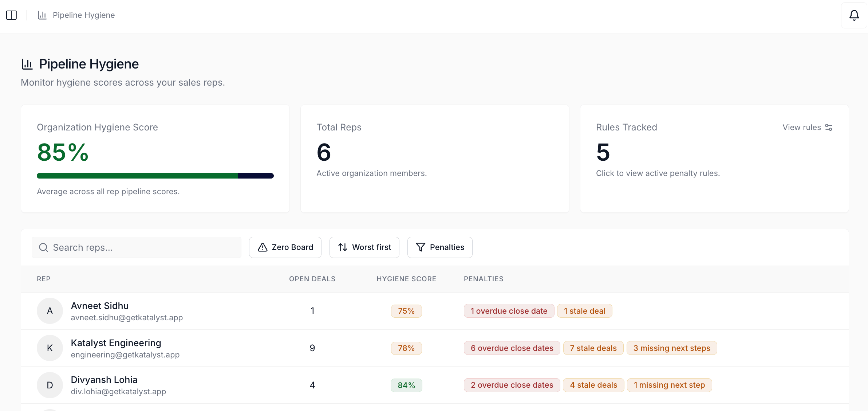Click Katalyst's 3 missing next steps badge
Viewport: 868px width, 411px height.
point(672,348)
